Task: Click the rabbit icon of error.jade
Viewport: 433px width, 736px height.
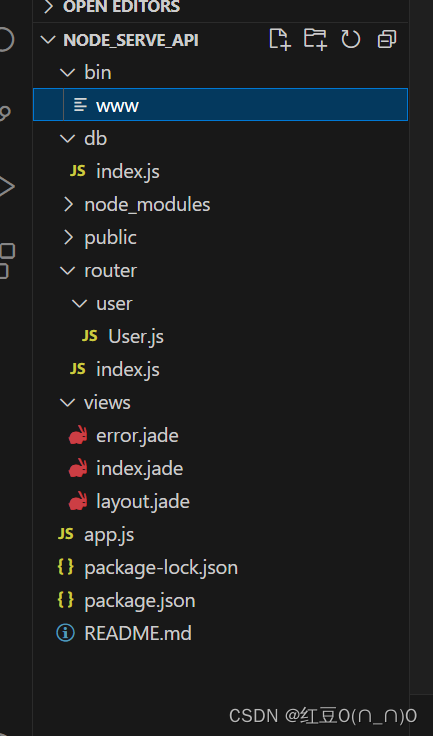Action: tap(78, 435)
